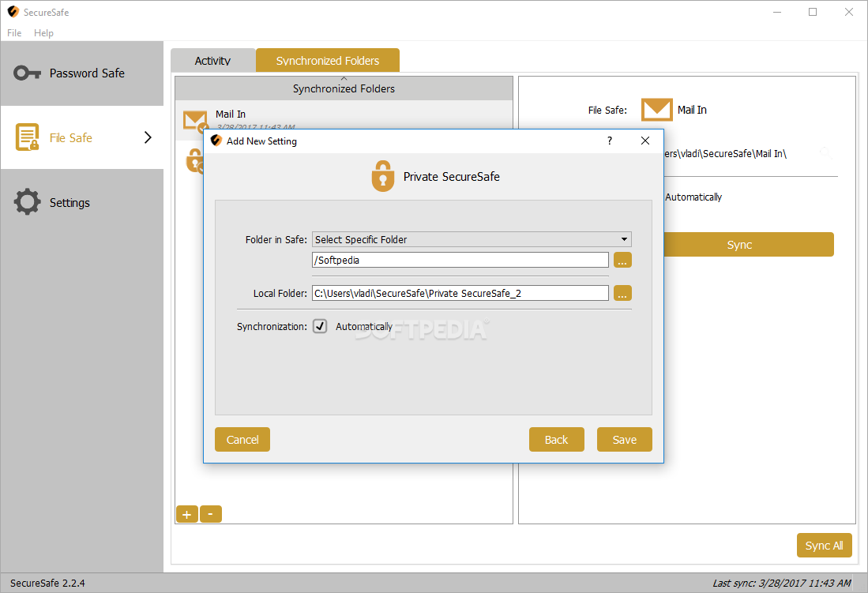868x593 pixels.
Task: Click the SecureSafe app logo in title bar
Action: tap(13, 12)
